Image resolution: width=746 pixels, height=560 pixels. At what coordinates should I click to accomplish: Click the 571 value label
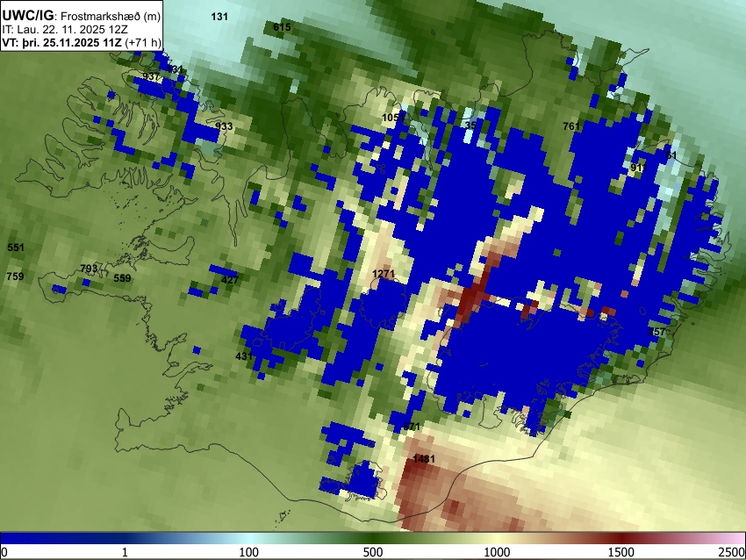pyautogui.click(x=412, y=427)
